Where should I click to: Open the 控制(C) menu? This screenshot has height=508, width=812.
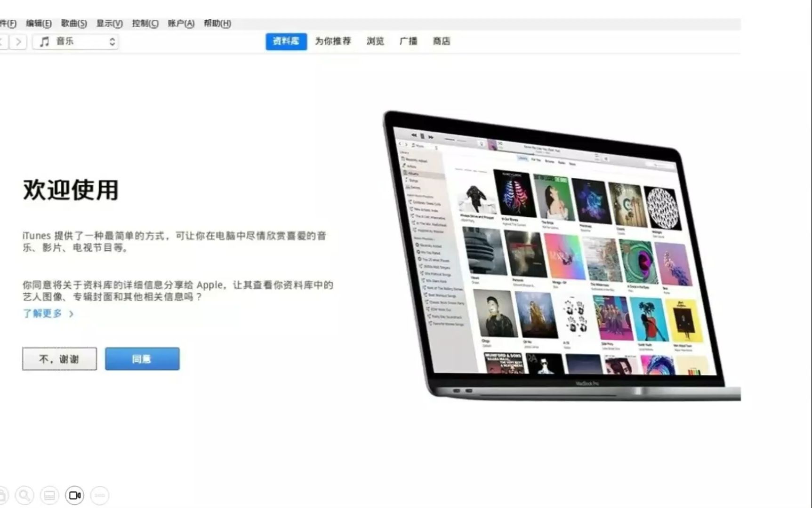click(x=145, y=24)
